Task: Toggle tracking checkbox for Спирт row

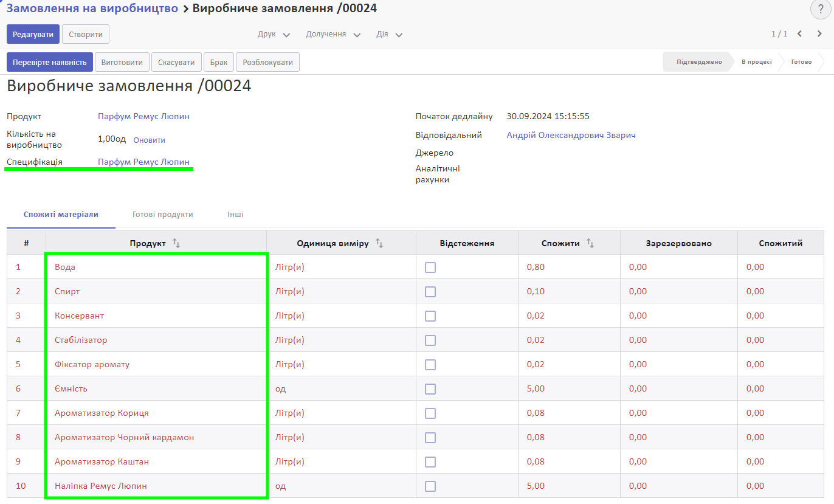Action: pyautogui.click(x=430, y=292)
